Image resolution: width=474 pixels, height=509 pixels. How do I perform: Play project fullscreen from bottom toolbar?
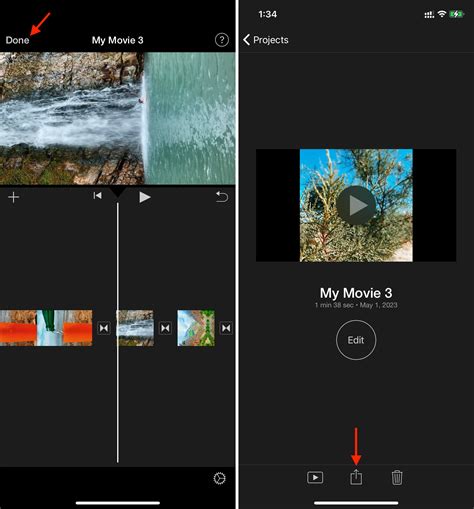pyautogui.click(x=315, y=478)
